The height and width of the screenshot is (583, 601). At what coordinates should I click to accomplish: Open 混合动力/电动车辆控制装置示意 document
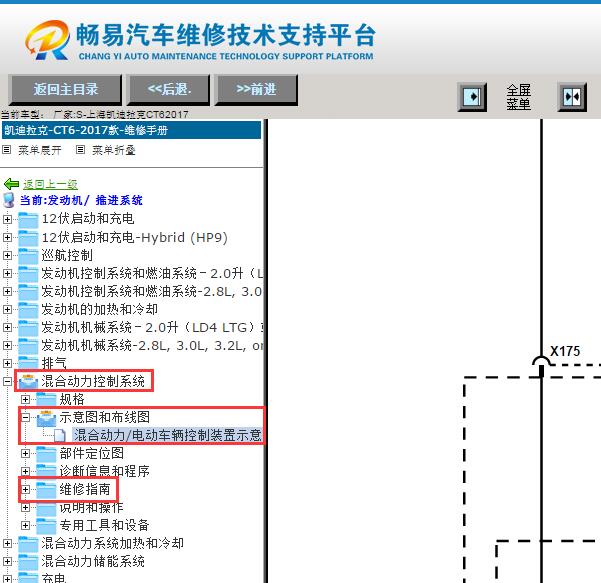tap(167, 435)
